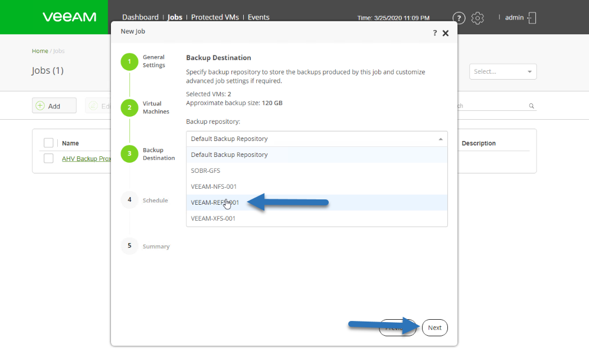
Task: Click the Veeam logo
Action: 69,17
